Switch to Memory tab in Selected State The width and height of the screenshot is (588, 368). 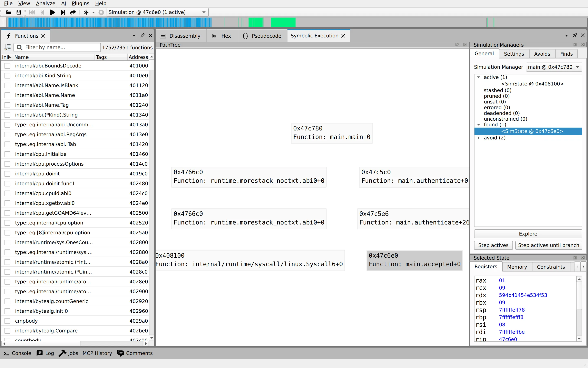point(517,267)
